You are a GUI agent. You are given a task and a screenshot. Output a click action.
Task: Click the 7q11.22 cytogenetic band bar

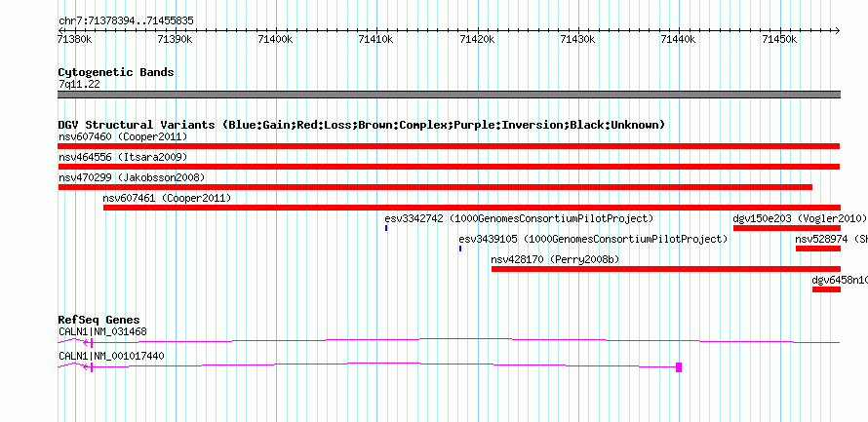click(449, 95)
